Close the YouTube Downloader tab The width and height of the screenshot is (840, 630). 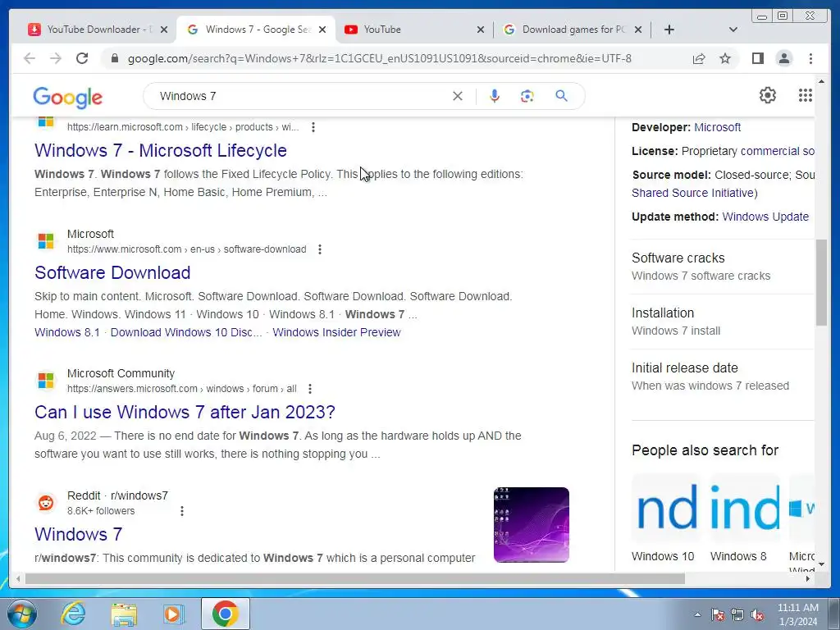(164, 30)
